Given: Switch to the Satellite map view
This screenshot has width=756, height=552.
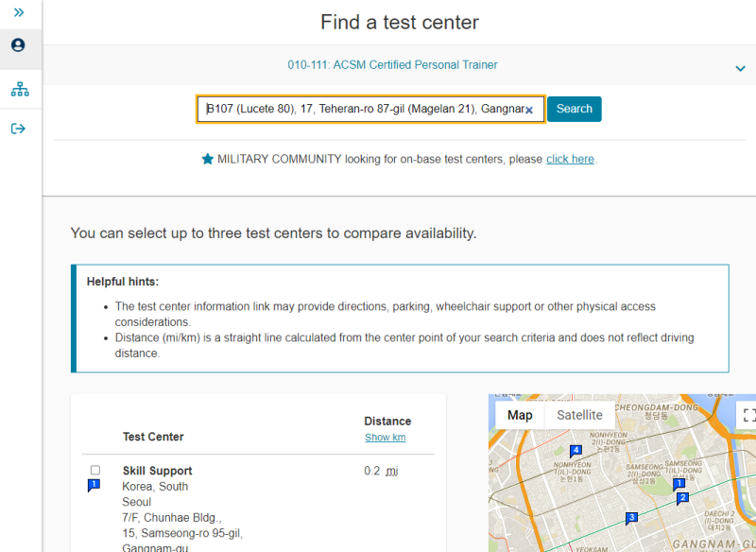Looking at the screenshot, I should point(579,415).
